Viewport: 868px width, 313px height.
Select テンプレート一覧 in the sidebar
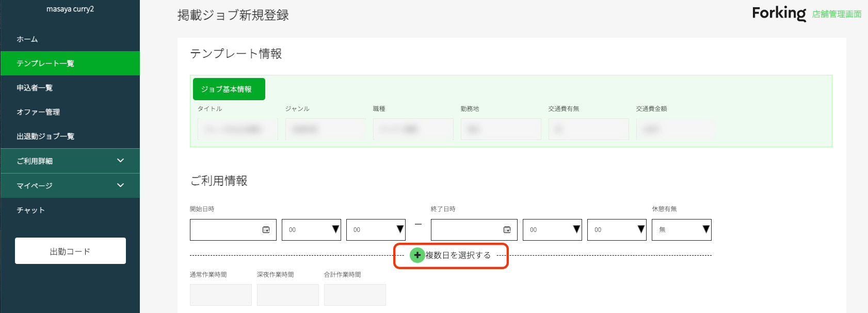(x=45, y=64)
